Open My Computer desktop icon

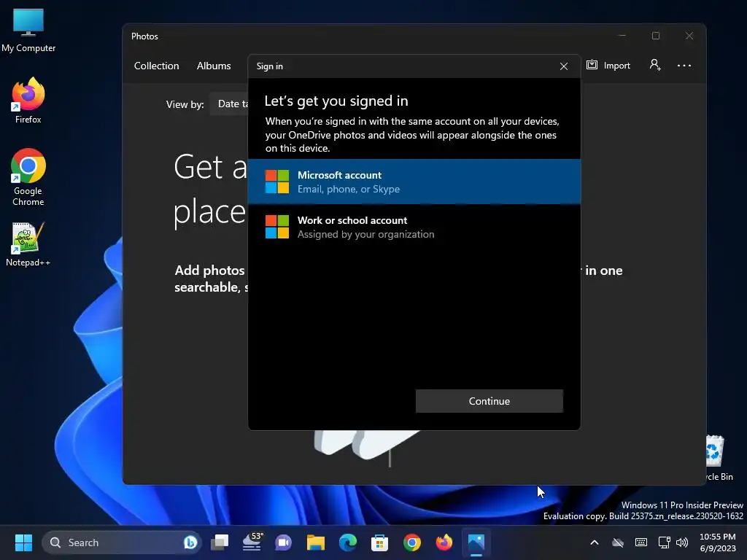(28, 31)
